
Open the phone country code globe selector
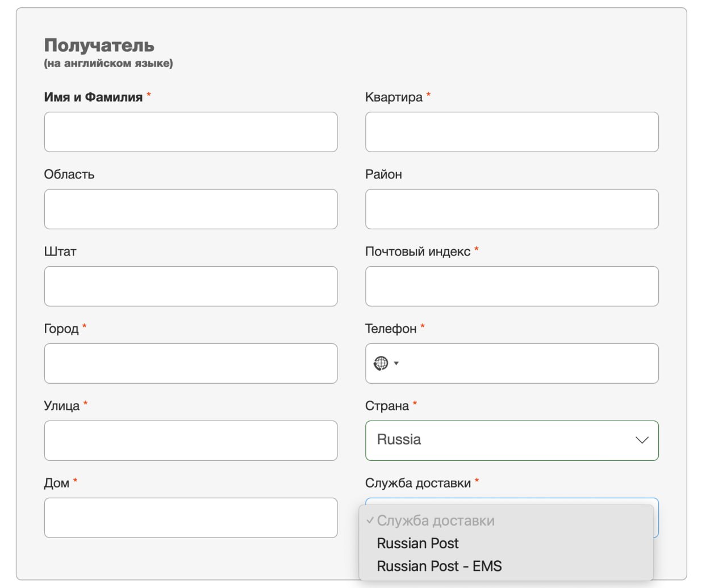tap(386, 363)
